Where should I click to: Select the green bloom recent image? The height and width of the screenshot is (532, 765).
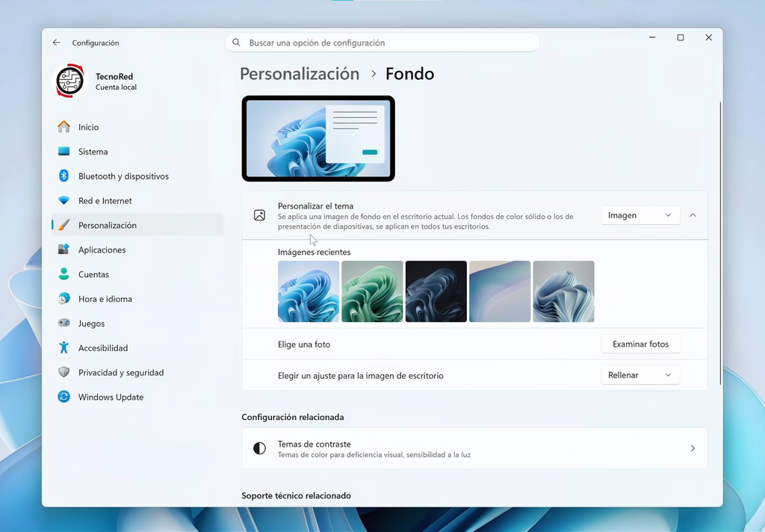[x=372, y=291]
